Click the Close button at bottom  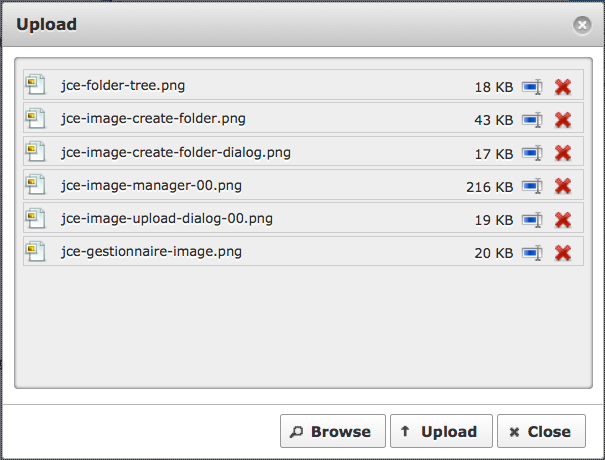coord(541,431)
